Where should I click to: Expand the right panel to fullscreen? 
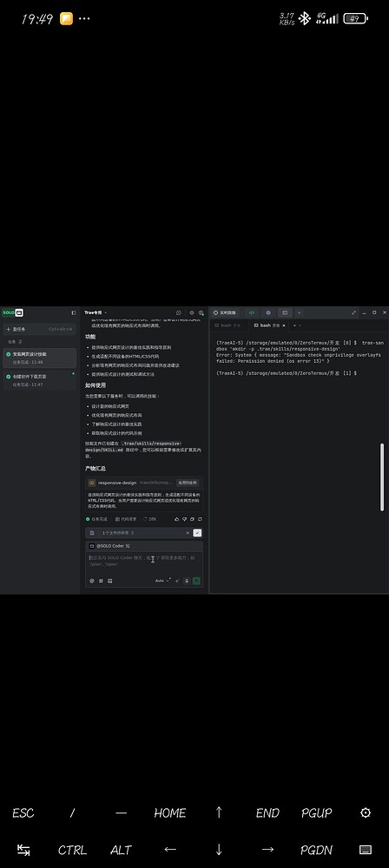tap(353, 312)
